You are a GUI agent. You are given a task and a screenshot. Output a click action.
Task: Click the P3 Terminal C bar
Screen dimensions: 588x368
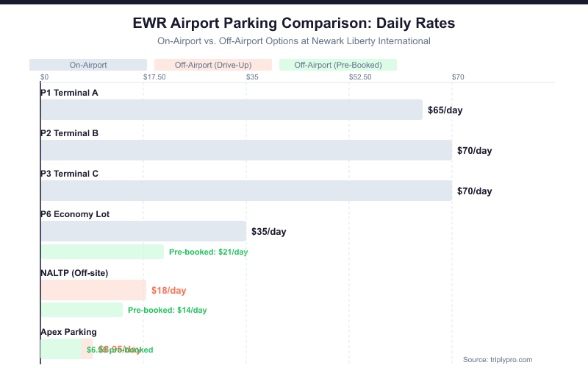[246, 191]
